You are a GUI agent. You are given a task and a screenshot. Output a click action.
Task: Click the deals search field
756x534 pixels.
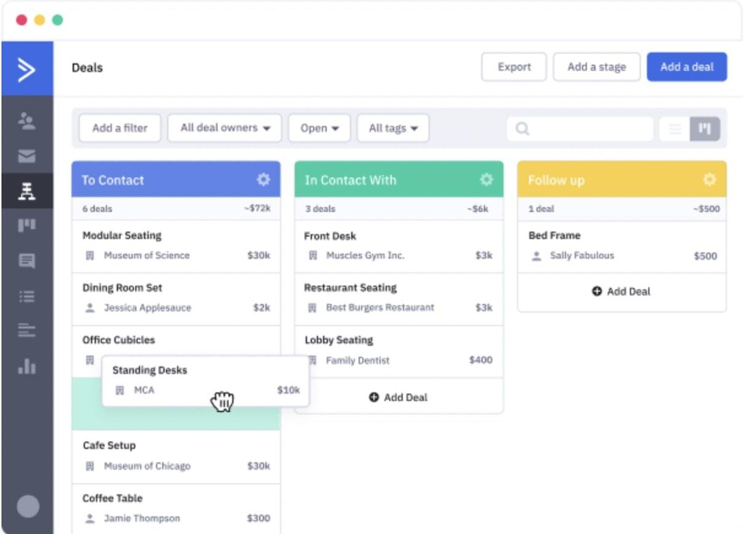586,129
